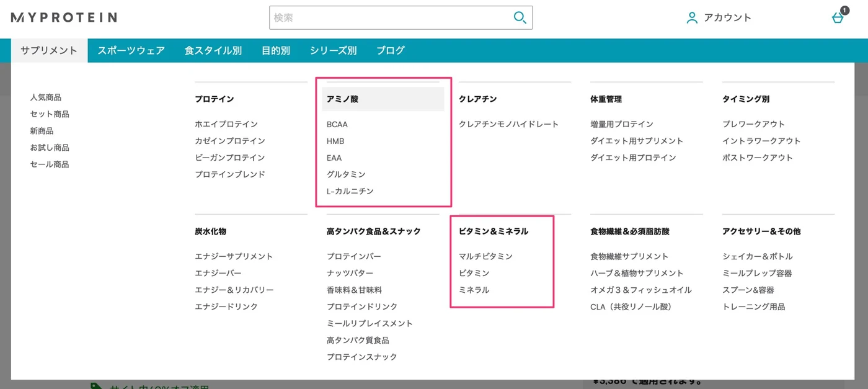This screenshot has height=389, width=868.
Task: Open the shopping basket icon
Action: point(838,18)
